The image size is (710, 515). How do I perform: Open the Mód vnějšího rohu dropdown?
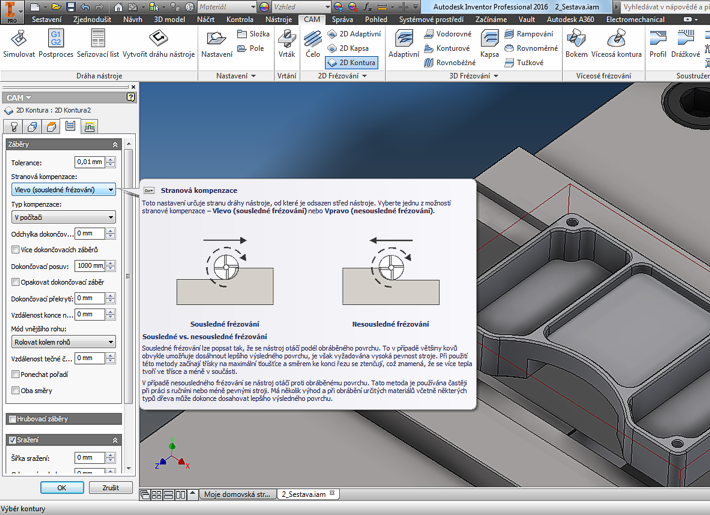click(x=63, y=342)
